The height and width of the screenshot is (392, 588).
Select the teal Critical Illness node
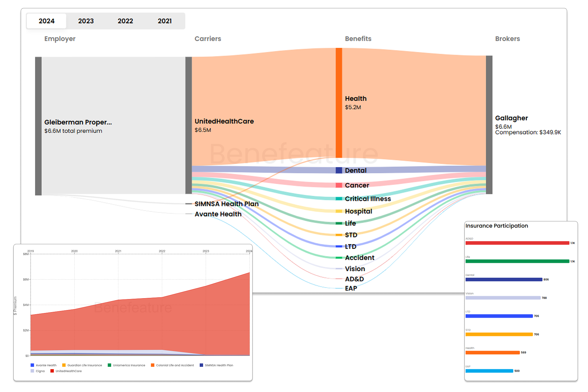coord(339,199)
